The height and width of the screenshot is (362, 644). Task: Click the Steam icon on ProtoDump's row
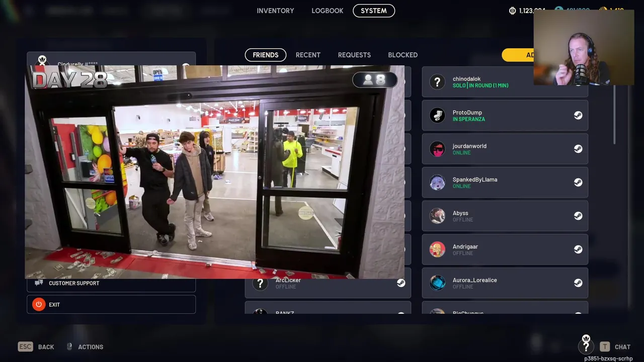(578, 116)
